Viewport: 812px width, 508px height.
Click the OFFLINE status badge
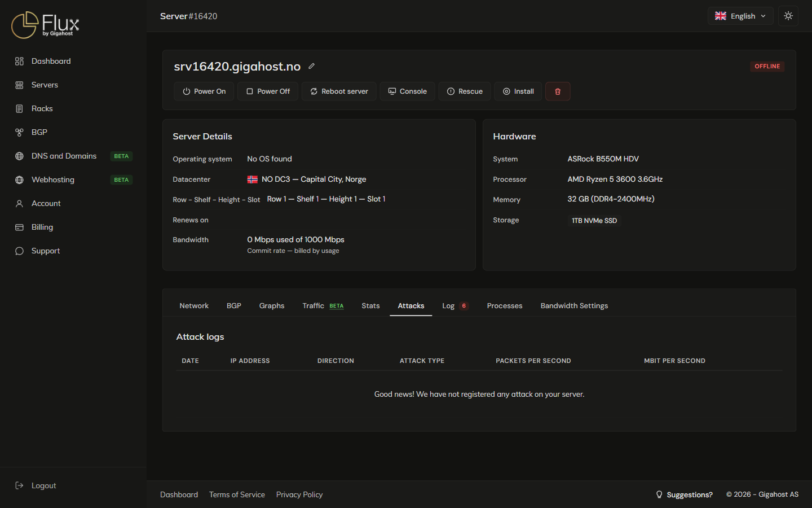click(767, 66)
